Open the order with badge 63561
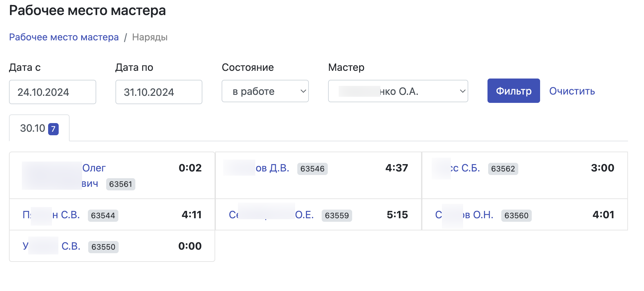The image size is (644, 291). click(x=120, y=184)
